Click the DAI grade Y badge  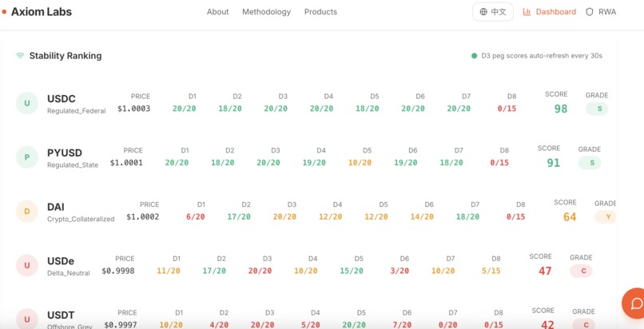(606, 217)
